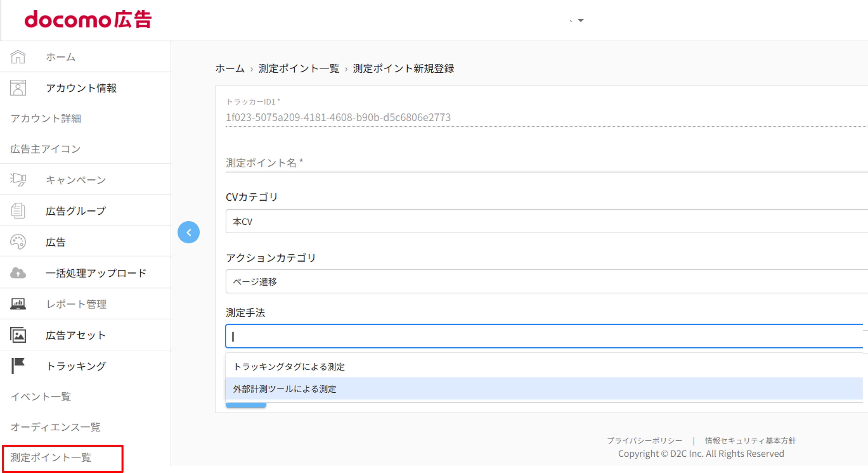Click the account info person icon
868x473 pixels.
pyautogui.click(x=18, y=88)
